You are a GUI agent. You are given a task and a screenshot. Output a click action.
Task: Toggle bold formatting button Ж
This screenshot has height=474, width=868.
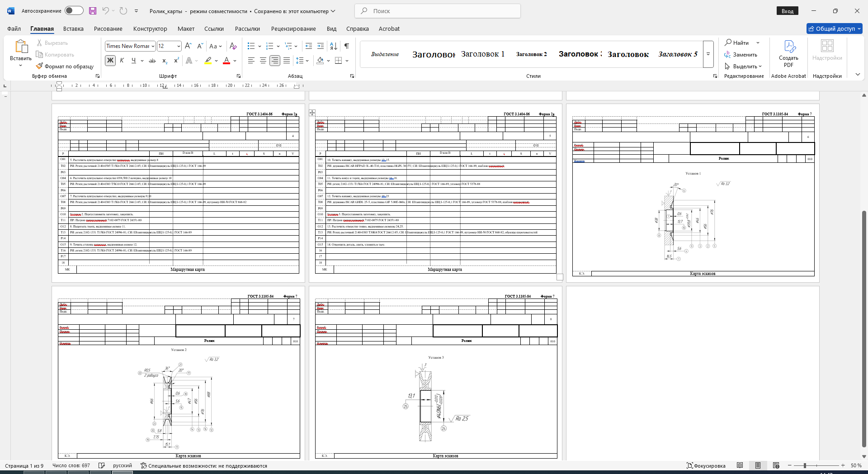110,61
